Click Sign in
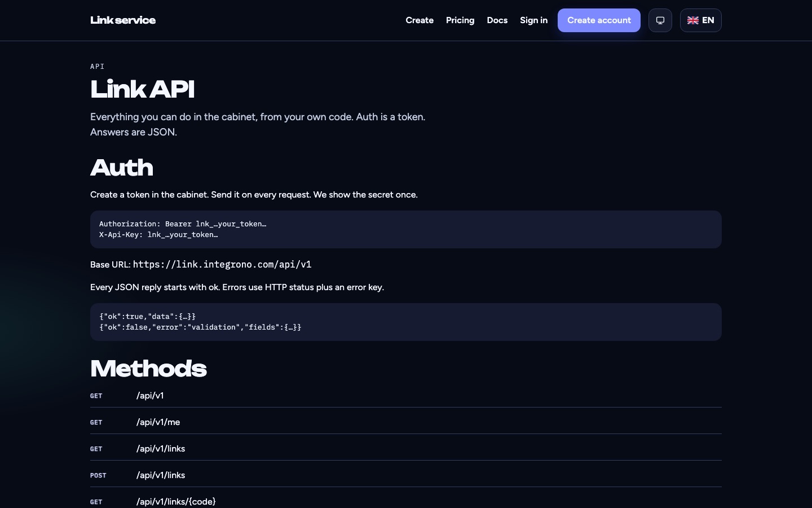The image size is (812, 508). pyautogui.click(x=533, y=20)
